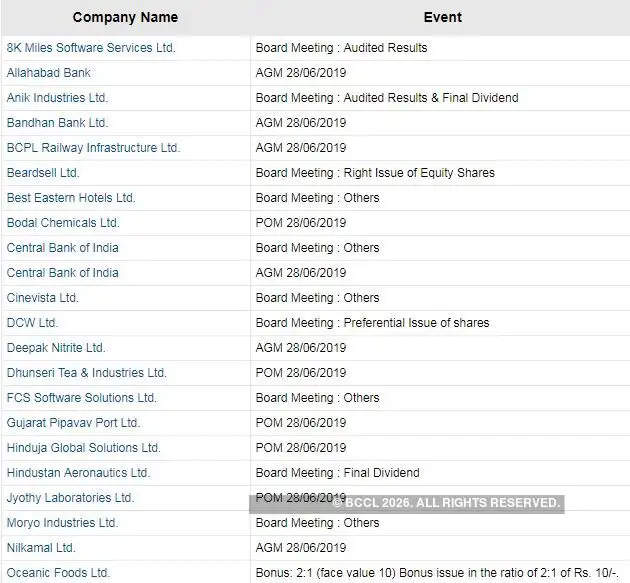The image size is (630, 583).
Task: Open Deepak Nitrite Ltd. company page
Action: [x=56, y=348]
